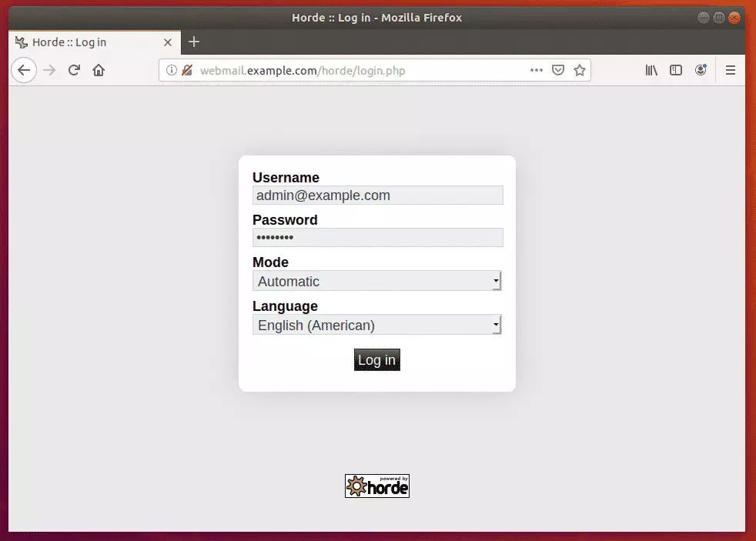
Task: Close the Firefox window
Action: (x=734, y=18)
